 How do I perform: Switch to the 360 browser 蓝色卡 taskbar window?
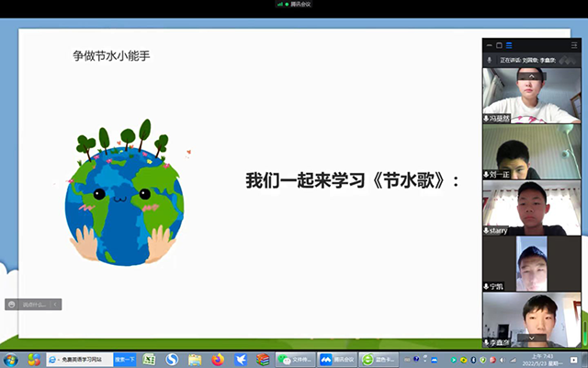tap(379, 360)
